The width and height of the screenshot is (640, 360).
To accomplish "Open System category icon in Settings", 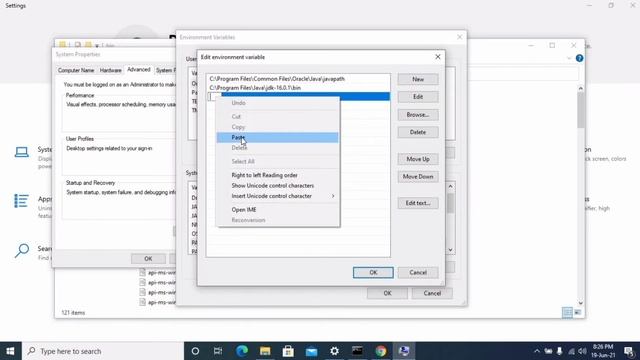I will click(x=22, y=152).
